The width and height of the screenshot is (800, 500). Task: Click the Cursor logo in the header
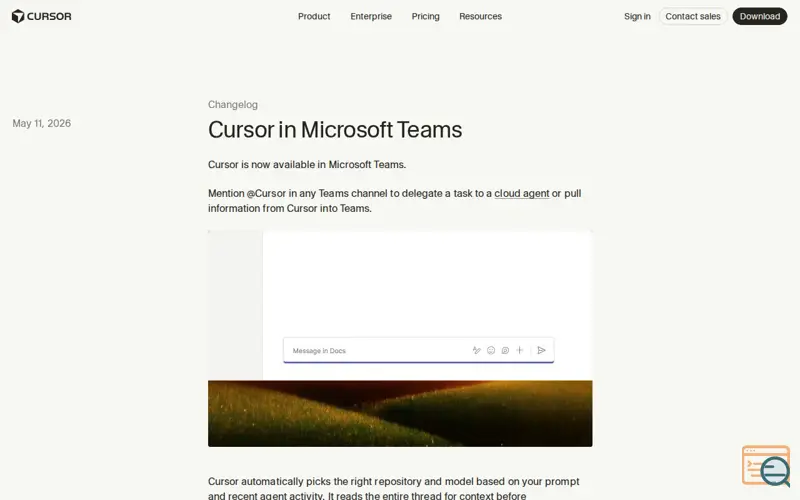coord(41,16)
